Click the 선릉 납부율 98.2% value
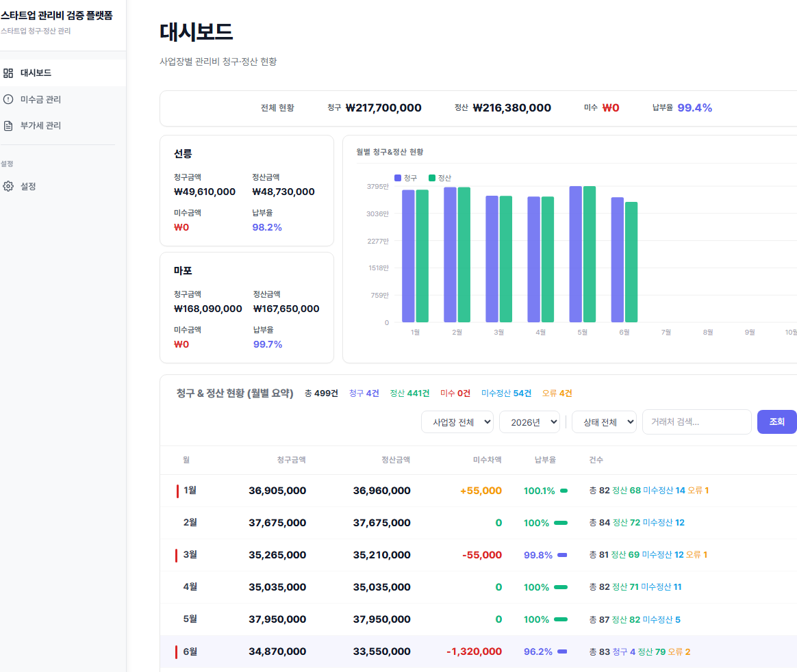This screenshot has width=797, height=672. 267,227
